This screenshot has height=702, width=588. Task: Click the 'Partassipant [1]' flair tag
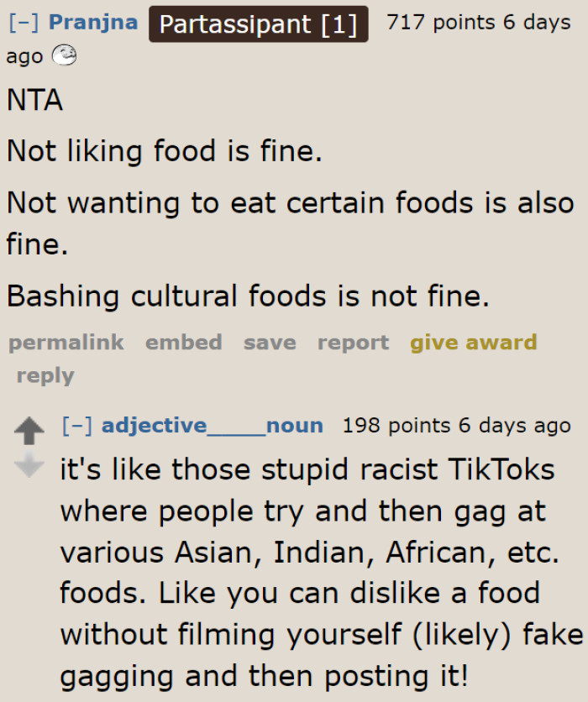point(258,24)
